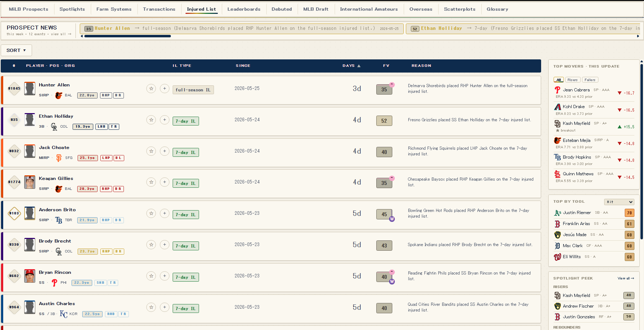Image resolution: width=644 pixels, height=330 pixels.
Task: Click Orioles logo beside Hunter Allen
Action: pyautogui.click(x=59, y=95)
